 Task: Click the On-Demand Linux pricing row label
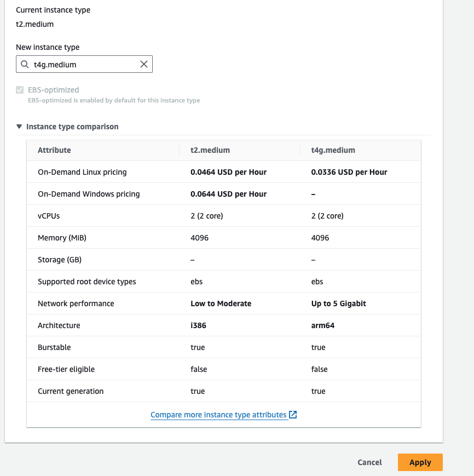(82, 172)
